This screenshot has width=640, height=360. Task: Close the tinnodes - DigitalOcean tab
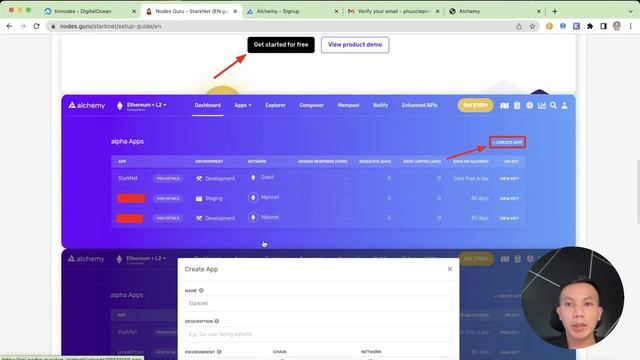click(134, 11)
